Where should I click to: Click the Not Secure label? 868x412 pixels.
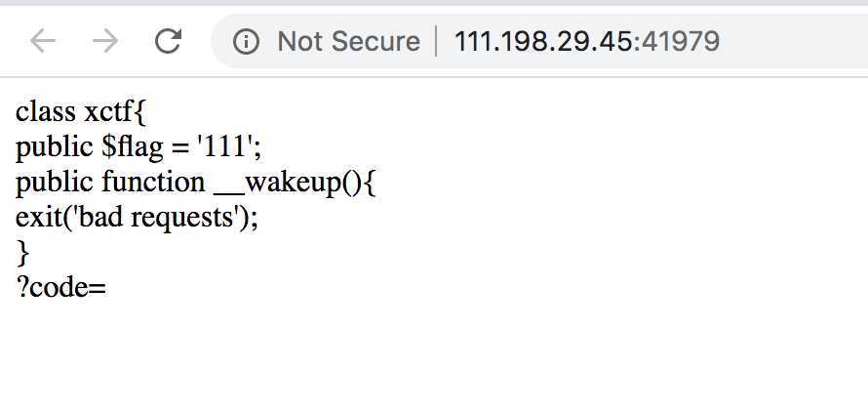[x=349, y=42]
